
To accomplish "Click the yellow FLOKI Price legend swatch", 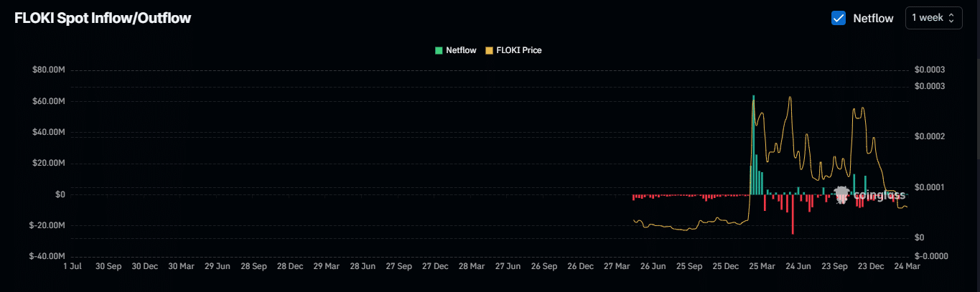I will (x=489, y=50).
